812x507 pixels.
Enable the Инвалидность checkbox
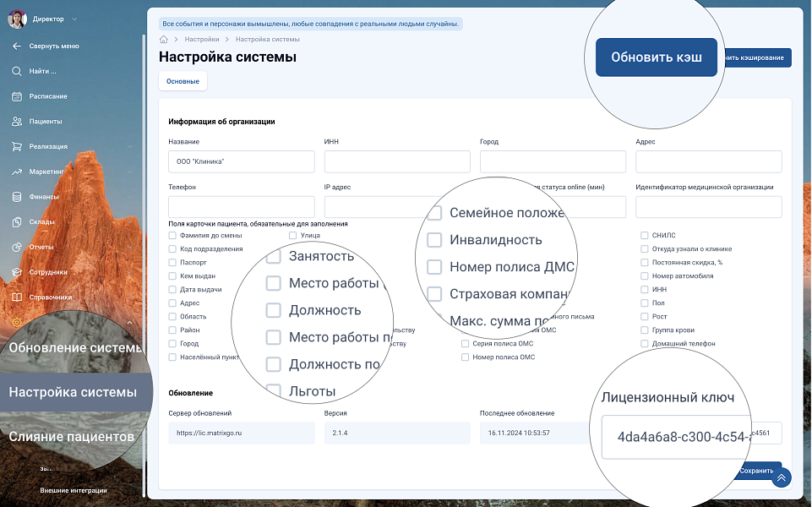pos(434,240)
